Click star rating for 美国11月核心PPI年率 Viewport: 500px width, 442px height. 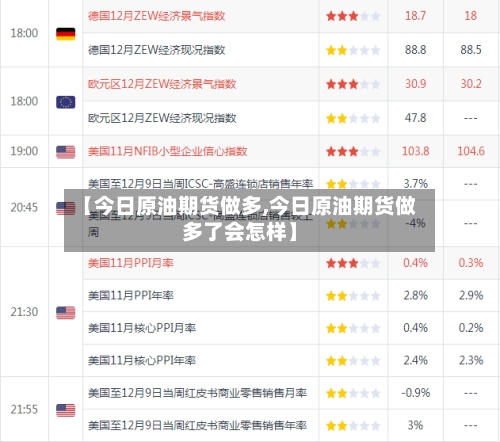(x=353, y=361)
